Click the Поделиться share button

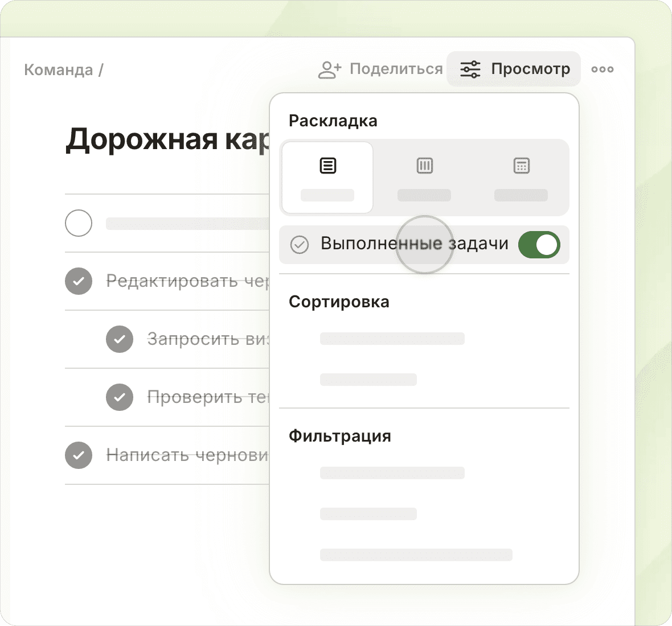click(396, 69)
